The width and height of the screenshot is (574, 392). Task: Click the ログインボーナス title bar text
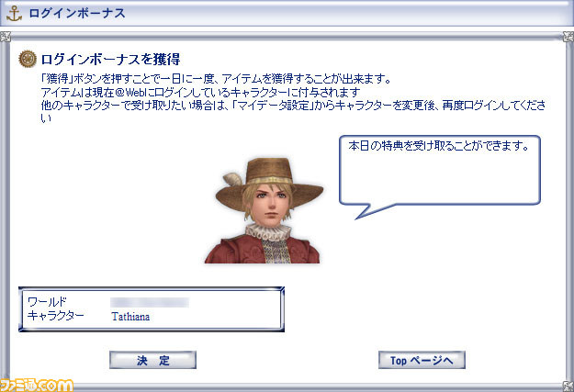click(77, 13)
